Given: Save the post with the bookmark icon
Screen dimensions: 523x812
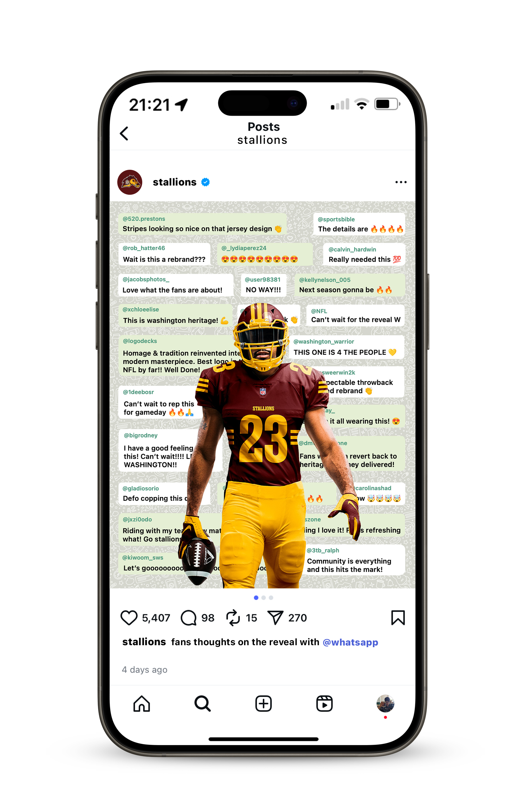Looking at the screenshot, I should (398, 618).
